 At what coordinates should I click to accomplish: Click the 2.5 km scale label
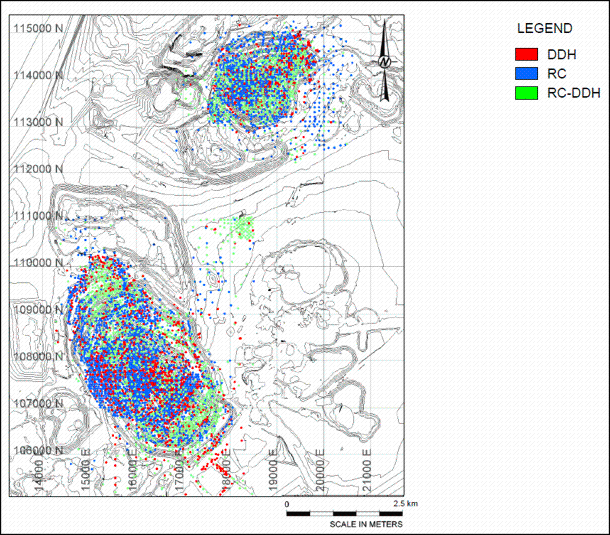click(x=405, y=503)
